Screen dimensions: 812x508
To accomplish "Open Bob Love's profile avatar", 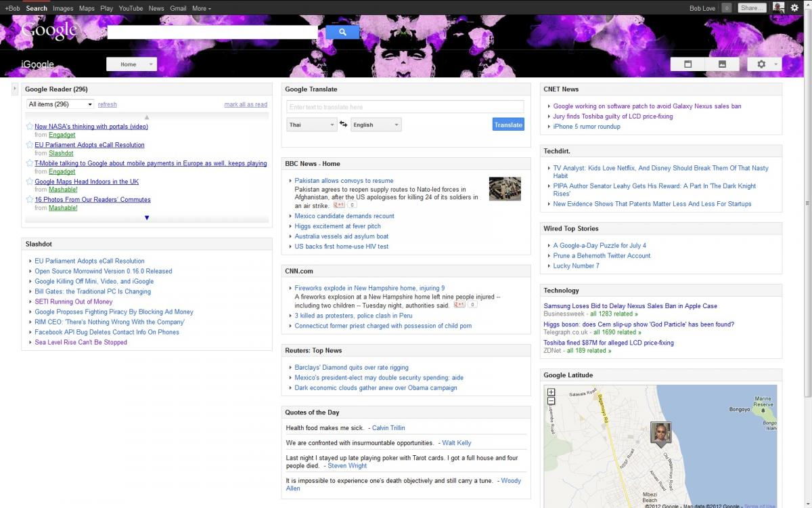I will (x=778, y=7).
